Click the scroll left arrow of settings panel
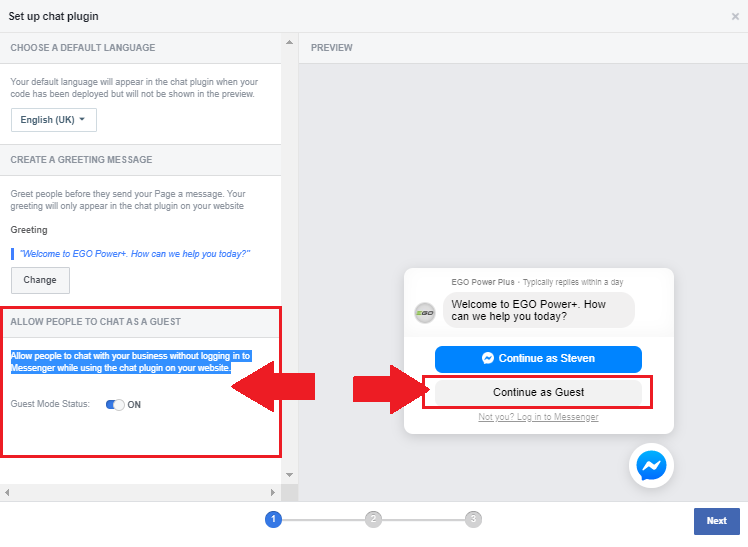Image resolution: width=748 pixels, height=547 pixels. pyautogui.click(x=7, y=492)
